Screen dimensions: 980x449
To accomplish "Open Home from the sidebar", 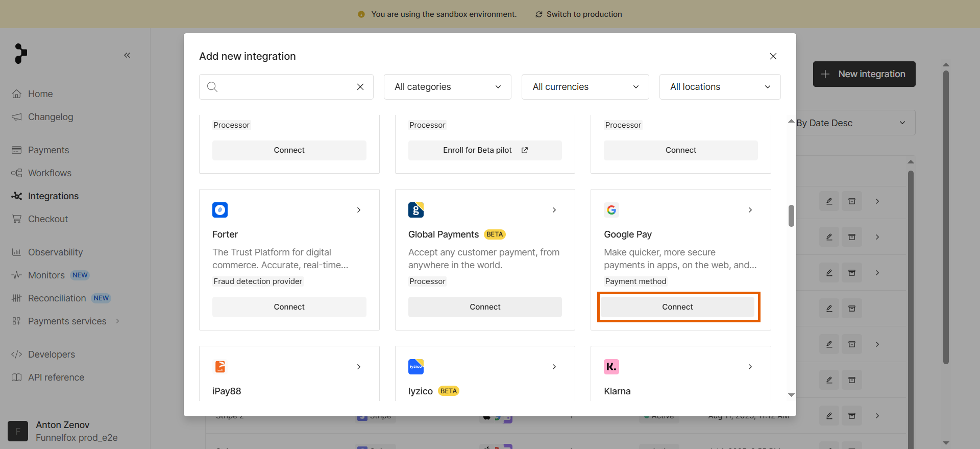I will [x=40, y=94].
